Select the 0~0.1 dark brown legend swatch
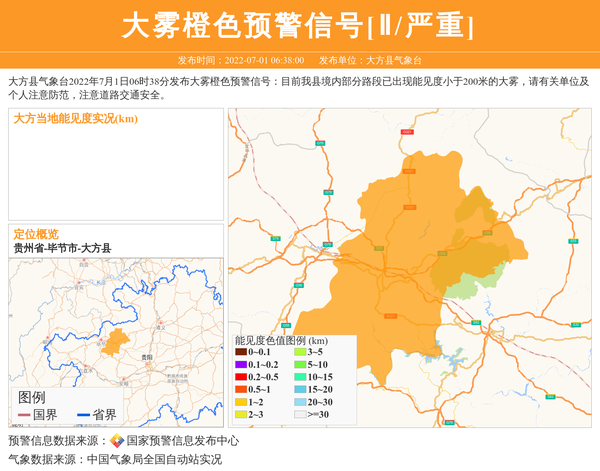Screen dimensions: 600x471 [240, 352]
